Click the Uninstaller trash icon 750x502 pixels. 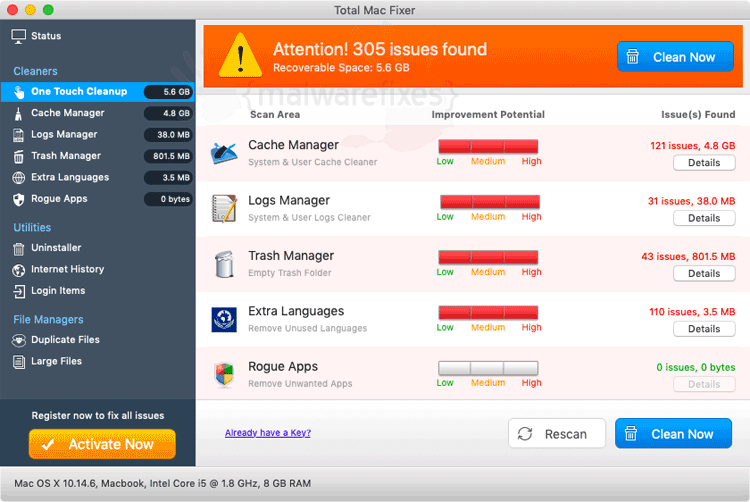point(18,249)
